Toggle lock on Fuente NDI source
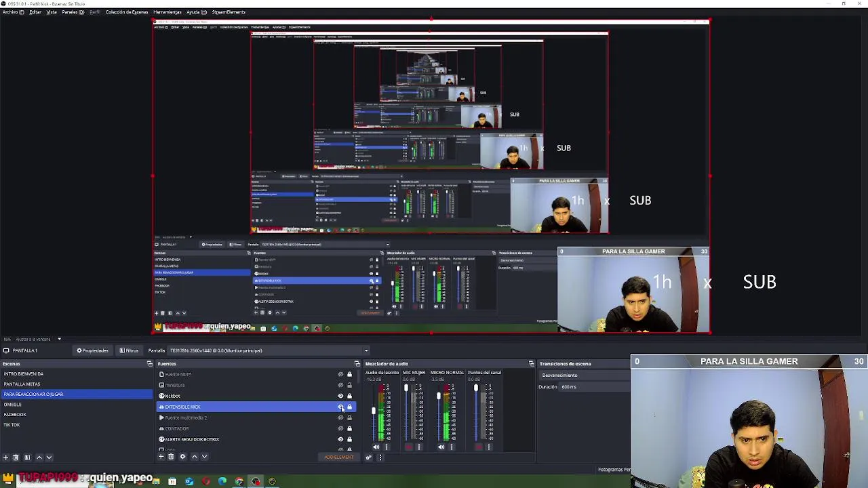 [x=349, y=374]
